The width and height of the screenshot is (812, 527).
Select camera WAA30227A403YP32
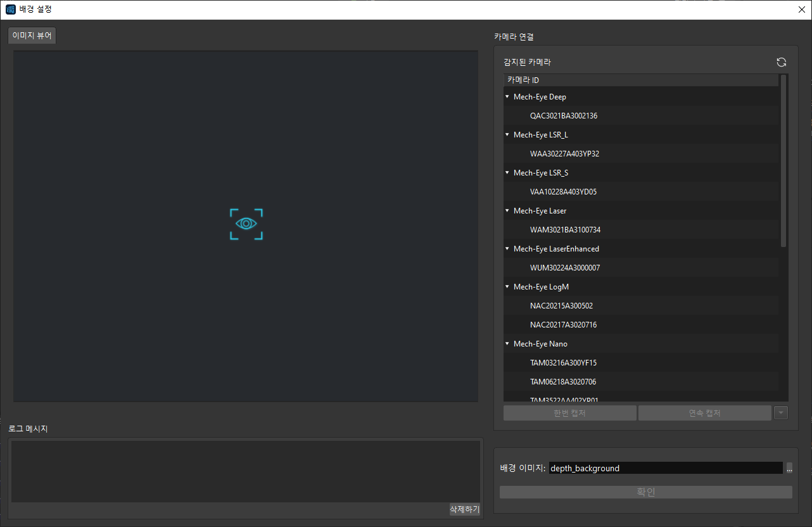(x=641, y=154)
